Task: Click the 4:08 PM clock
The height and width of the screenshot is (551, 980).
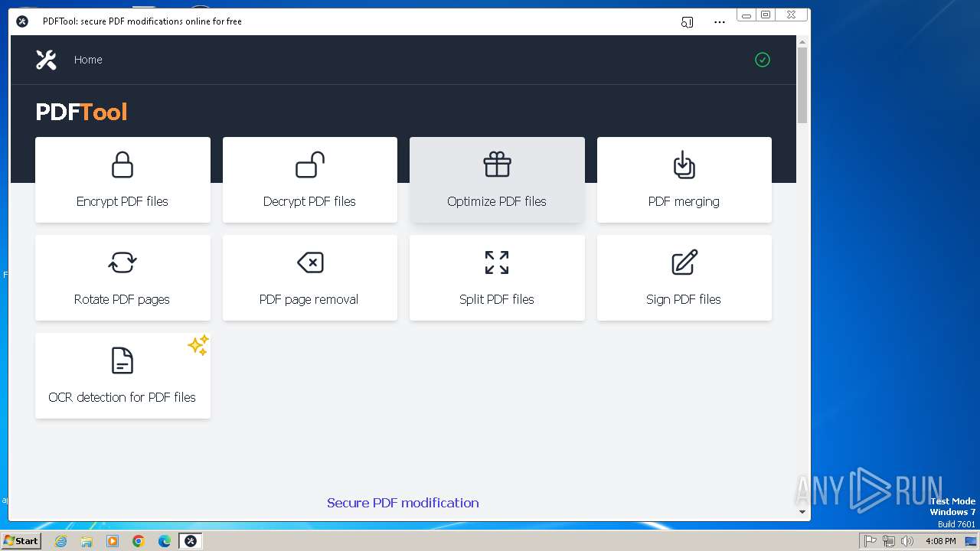Action: (940, 541)
